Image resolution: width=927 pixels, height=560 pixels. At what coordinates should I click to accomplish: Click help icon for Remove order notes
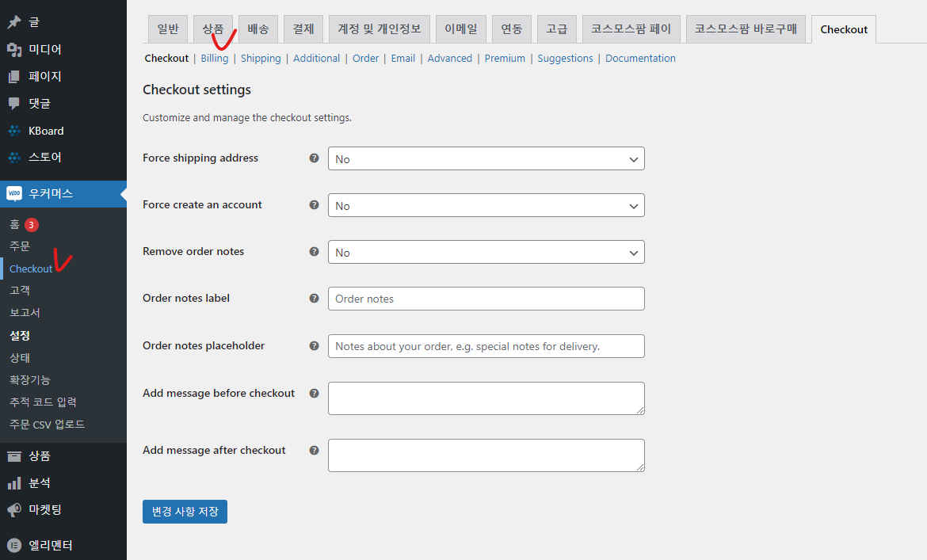click(314, 251)
